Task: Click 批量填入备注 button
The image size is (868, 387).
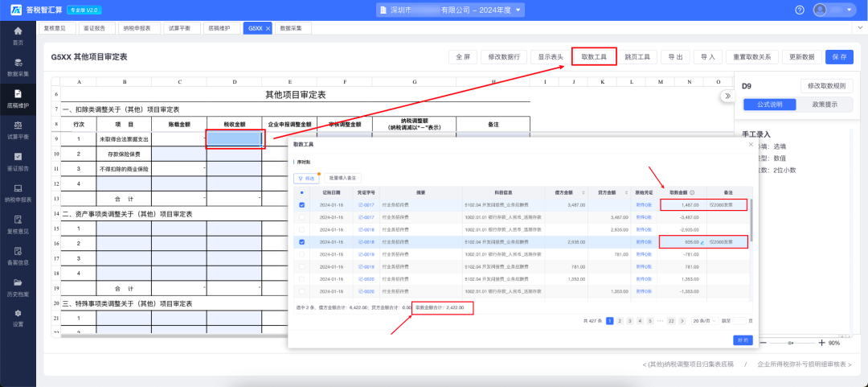Action: coord(342,178)
